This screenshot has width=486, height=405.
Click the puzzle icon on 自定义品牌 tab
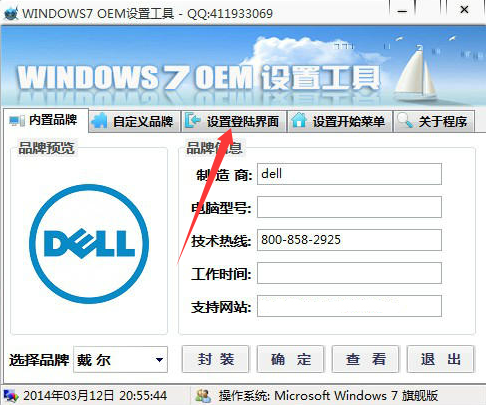pyautogui.click(x=100, y=121)
